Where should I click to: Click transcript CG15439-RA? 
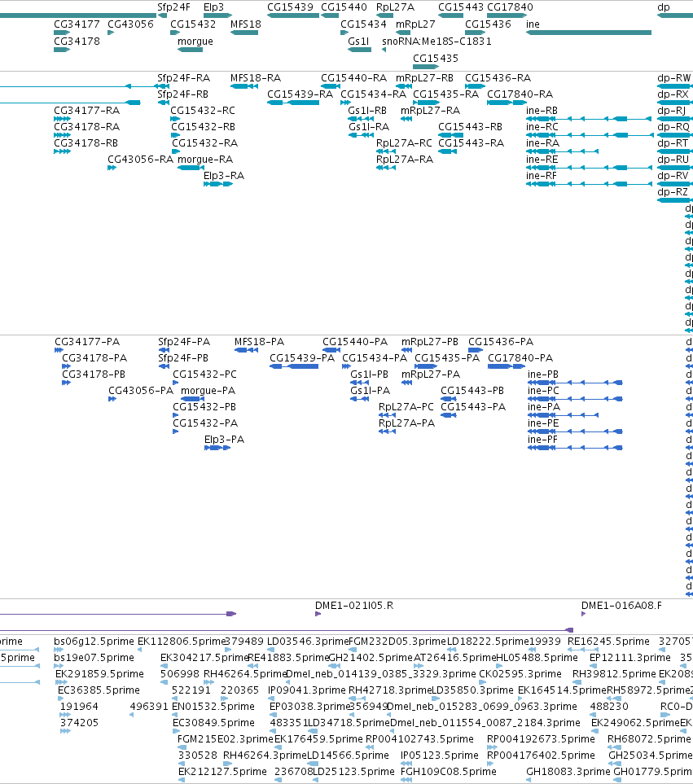pyautogui.click(x=300, y=94)
